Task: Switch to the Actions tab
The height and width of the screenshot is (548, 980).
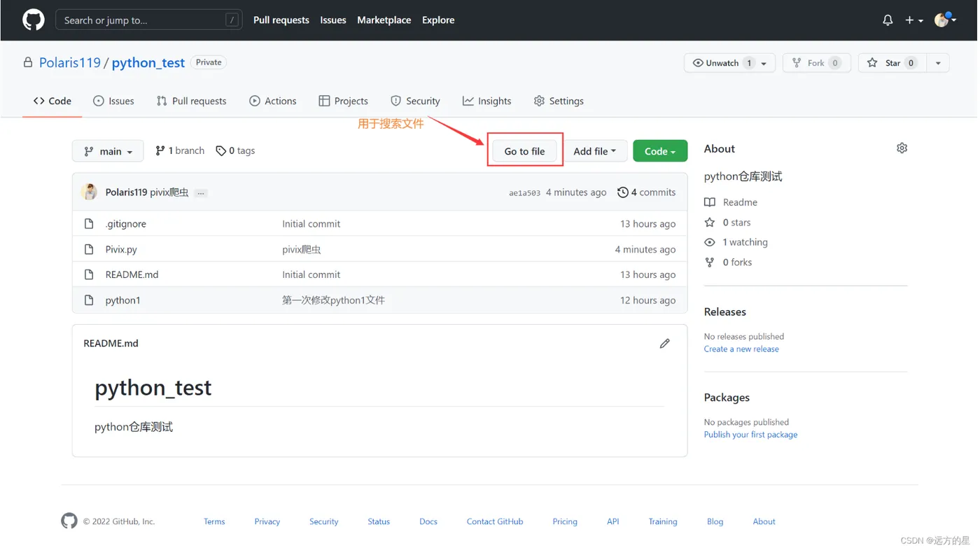Action: click(273, 101)
